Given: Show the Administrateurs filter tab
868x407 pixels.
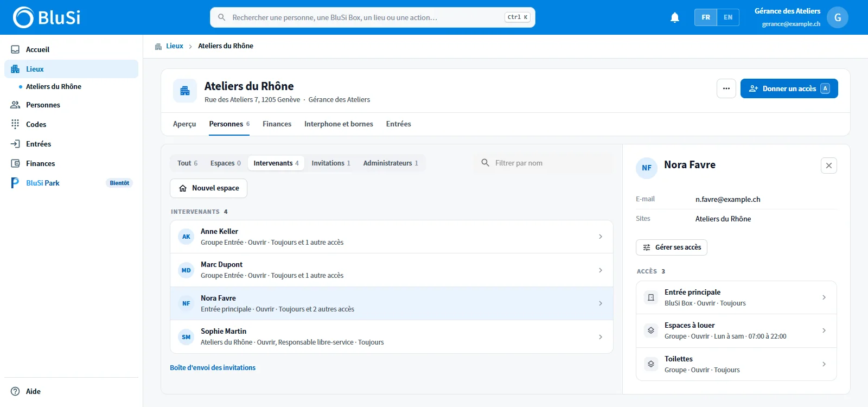Looking at the screenshot, I should tap(391, 163).
